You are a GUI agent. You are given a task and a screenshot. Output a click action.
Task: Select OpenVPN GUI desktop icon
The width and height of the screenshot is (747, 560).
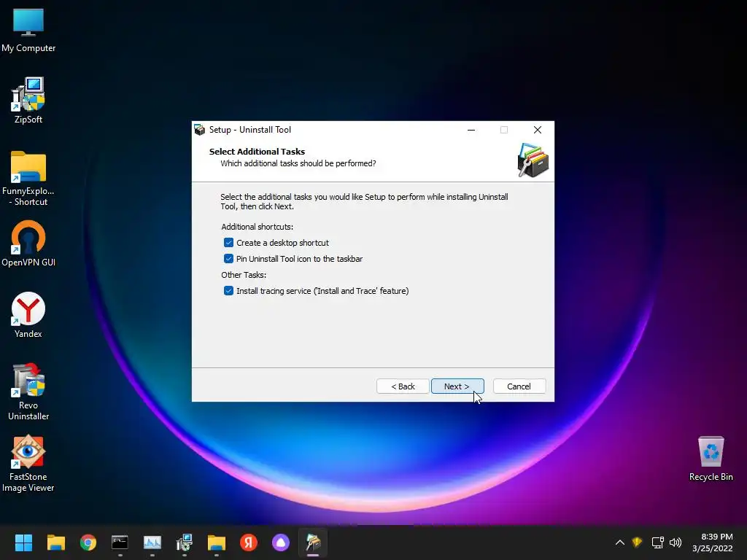[28, 244]
